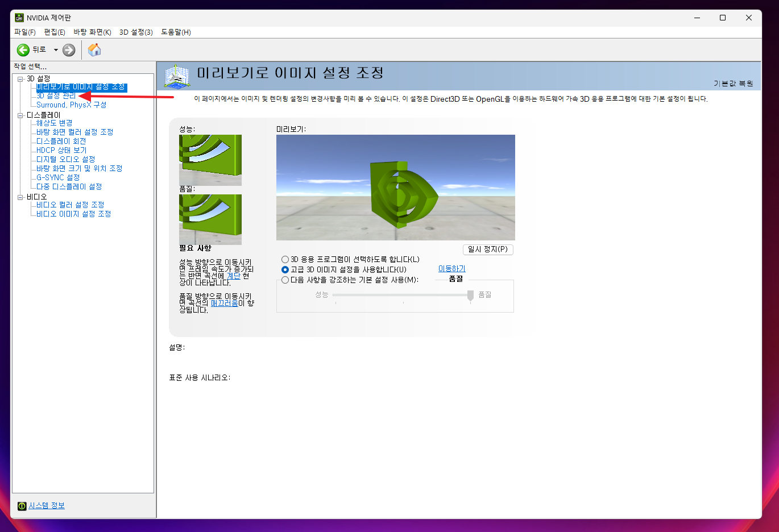Open the 바탕 화면(K) menu
Screen dimensions: 779x532
point(92,32)
